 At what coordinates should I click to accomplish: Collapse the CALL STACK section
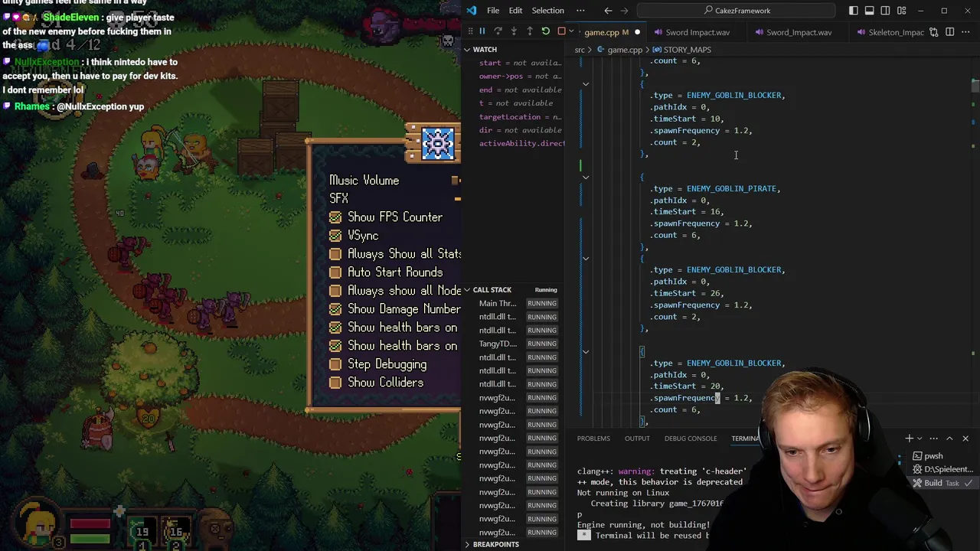click(467, 290)
